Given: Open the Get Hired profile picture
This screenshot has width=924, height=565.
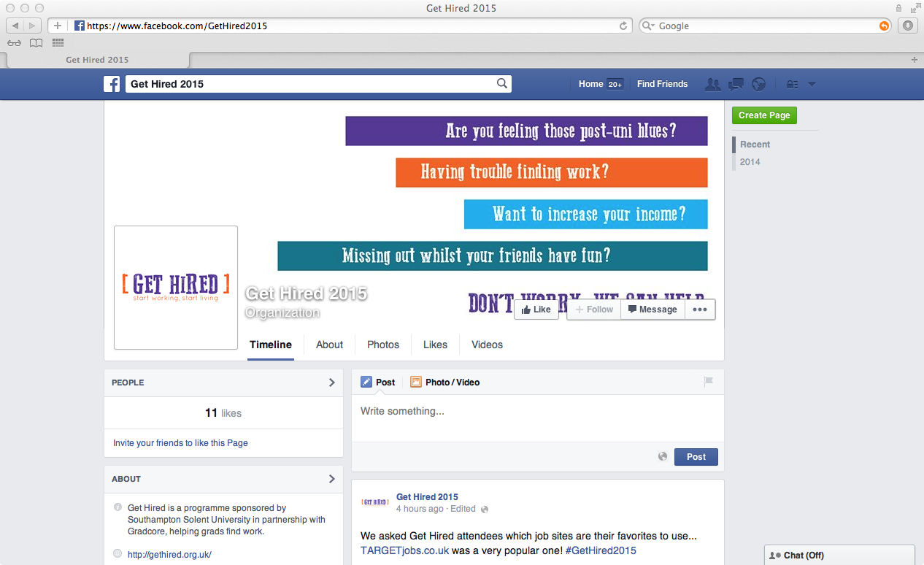Looking at the screenshot, I should (x=176, y=288).
